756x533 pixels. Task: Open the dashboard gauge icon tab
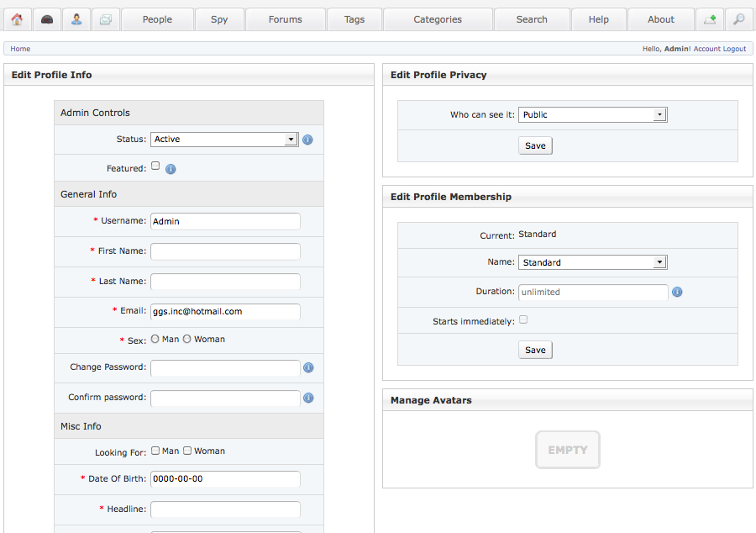coord(47,19)
